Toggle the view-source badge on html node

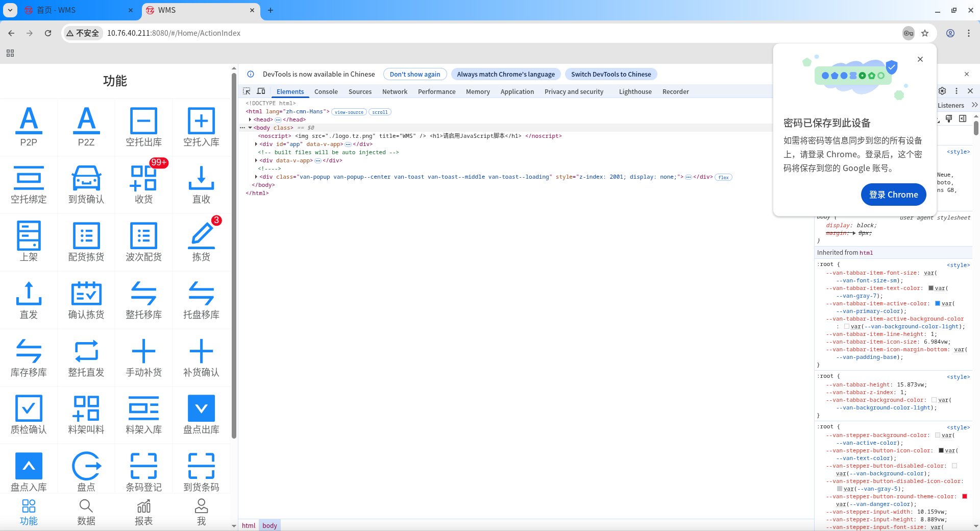click(349, 112)
